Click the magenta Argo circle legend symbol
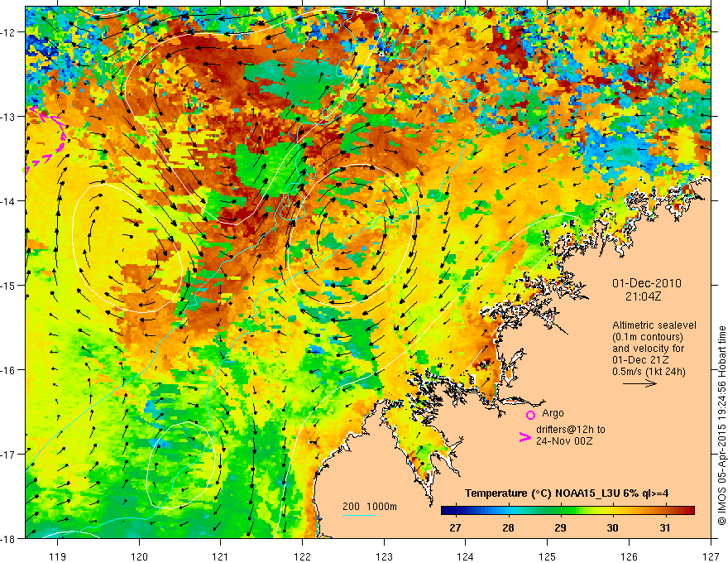 (x=530, y=416)
